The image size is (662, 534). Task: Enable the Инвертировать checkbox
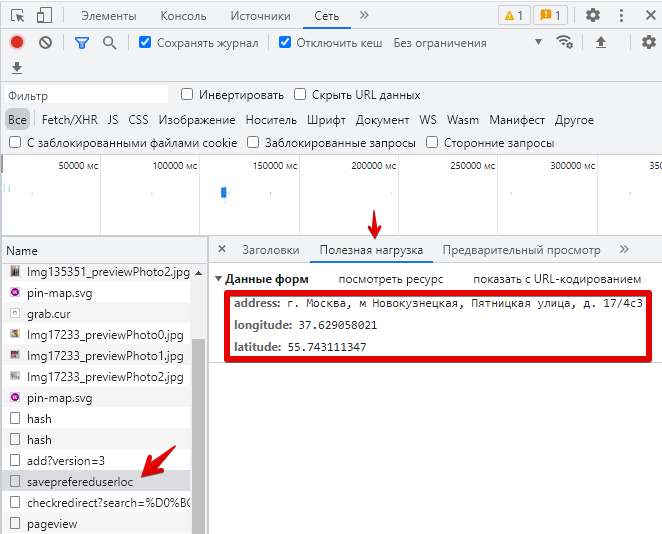point(187,95)
